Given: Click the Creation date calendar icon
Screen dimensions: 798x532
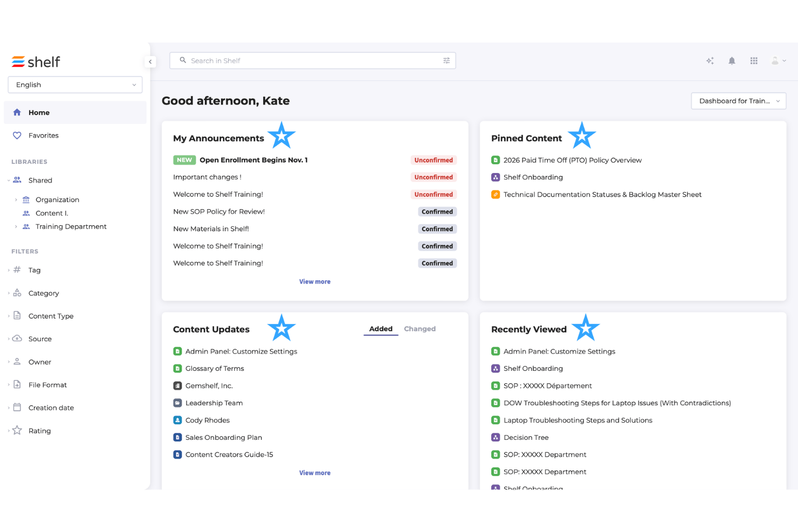Looking at the screenshot, I should click(x=17, y=408).
